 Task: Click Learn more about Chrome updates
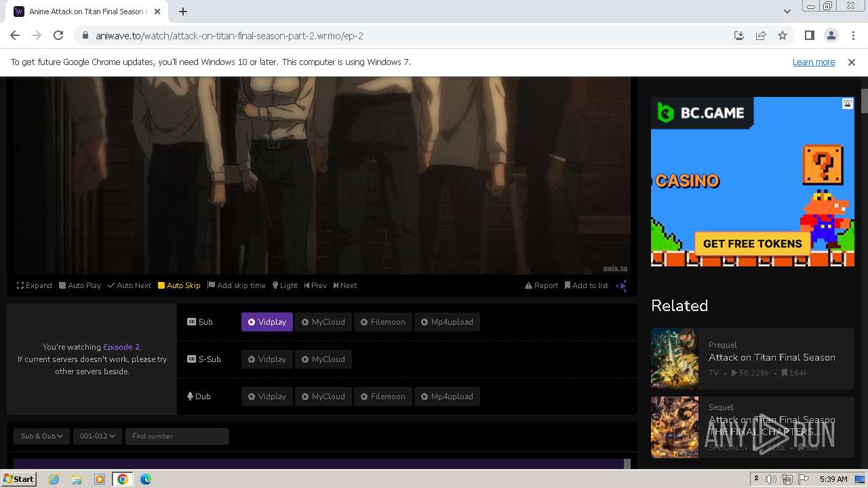[x=814, y=62]
